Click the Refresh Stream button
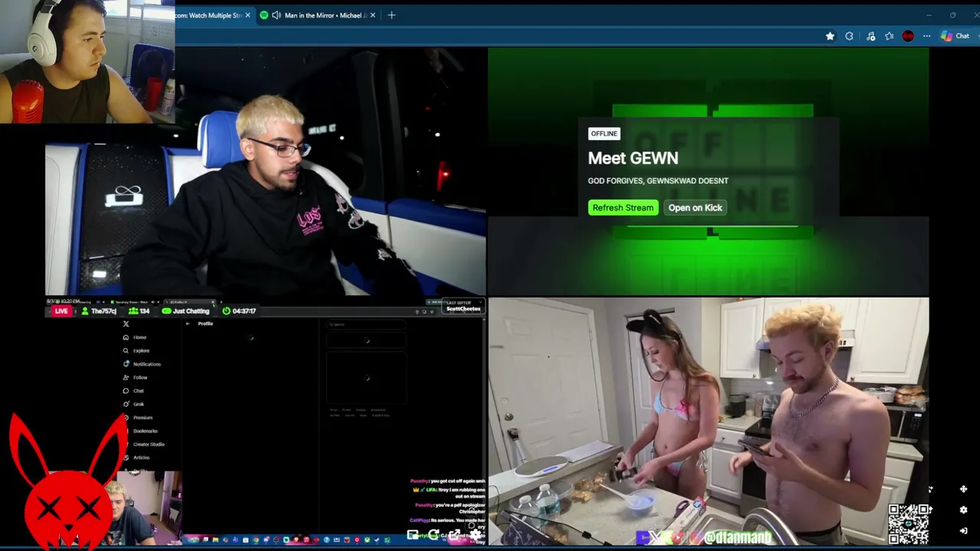The image size is (980, 551). 622,207
